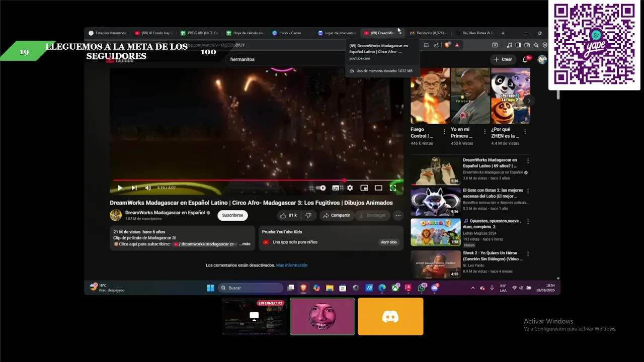
Task: Toggle subtitles in the video player
Action: tap(336, 188)
